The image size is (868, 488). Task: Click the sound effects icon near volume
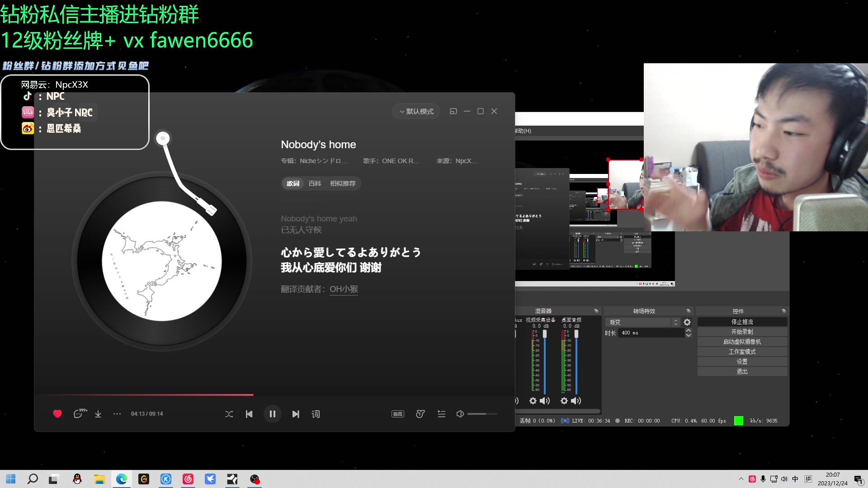(x=420, y=414)
